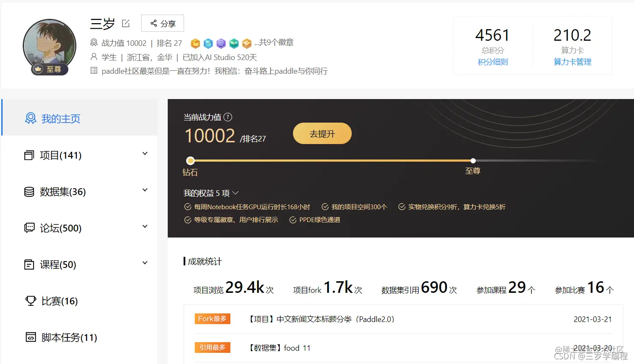634x364 pixels.
Task: Open the 积分细则 link
Action: pyautogui.click(x=492, y=62)
